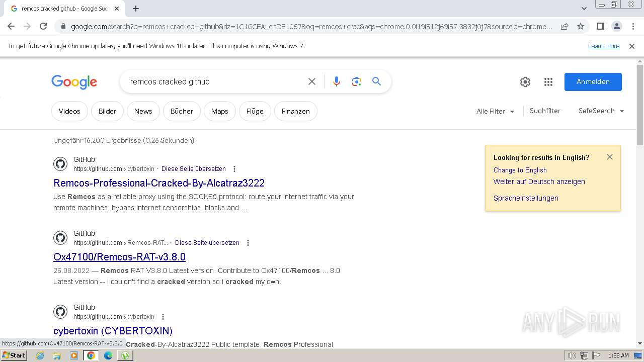Open the Google apps grid
Viewport: 644px width, 362px height.
click(x=548, y=82)
